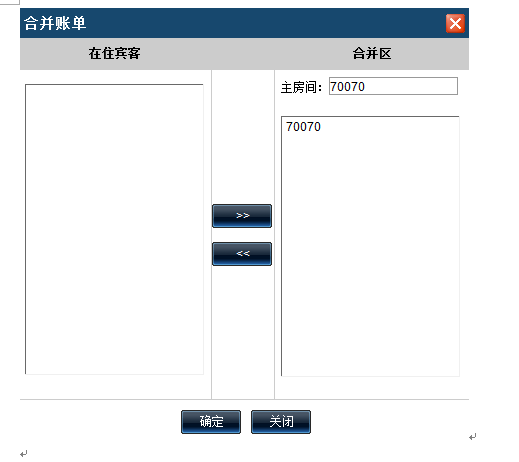Viewport: 519px width, 462px height.
Task: Click the 合并账单 title text
Action: 55,23
